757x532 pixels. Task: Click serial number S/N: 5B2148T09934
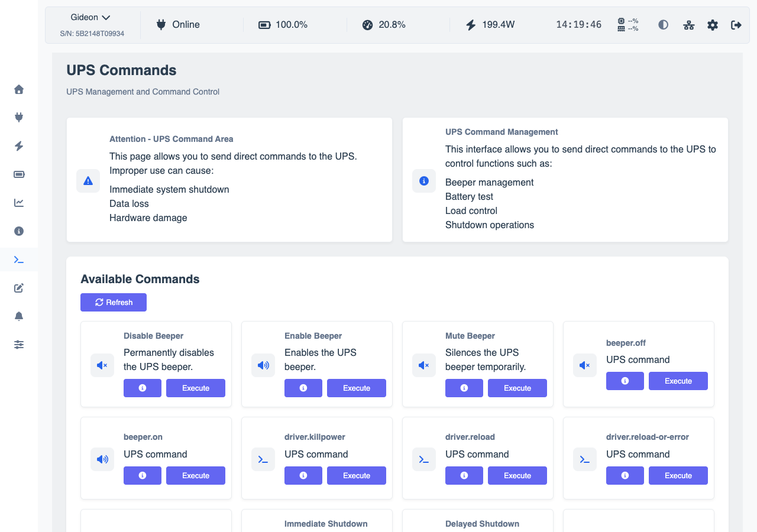pos(92,34)
